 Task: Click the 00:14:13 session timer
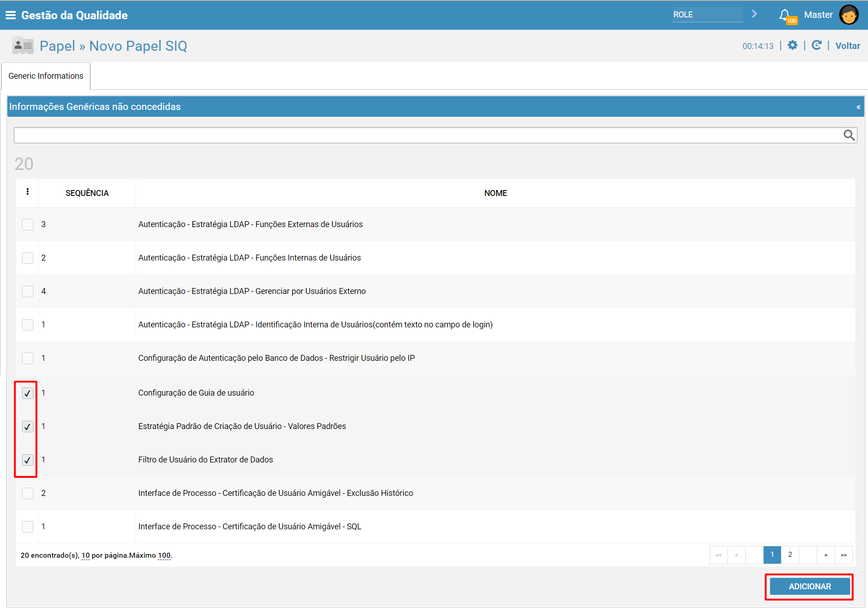click(x=758, y=46)
